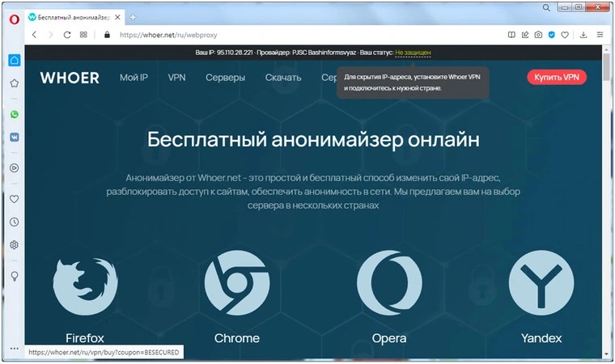Open the sidebar bookmarks heart icon
The height and width of the screenshot is (364, 615).
[x=14, y=199]
